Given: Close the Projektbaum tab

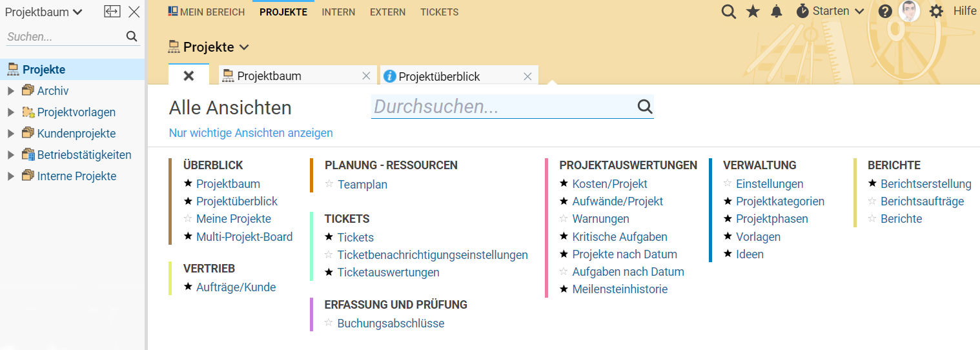Looking at the screenshot, I should 366,76.
